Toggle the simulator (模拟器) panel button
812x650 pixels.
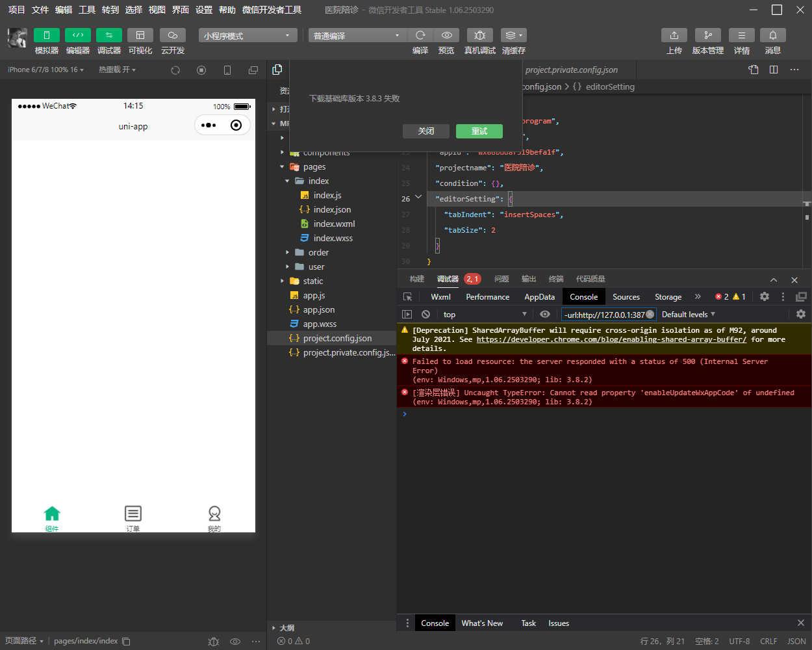click(47, 35)
